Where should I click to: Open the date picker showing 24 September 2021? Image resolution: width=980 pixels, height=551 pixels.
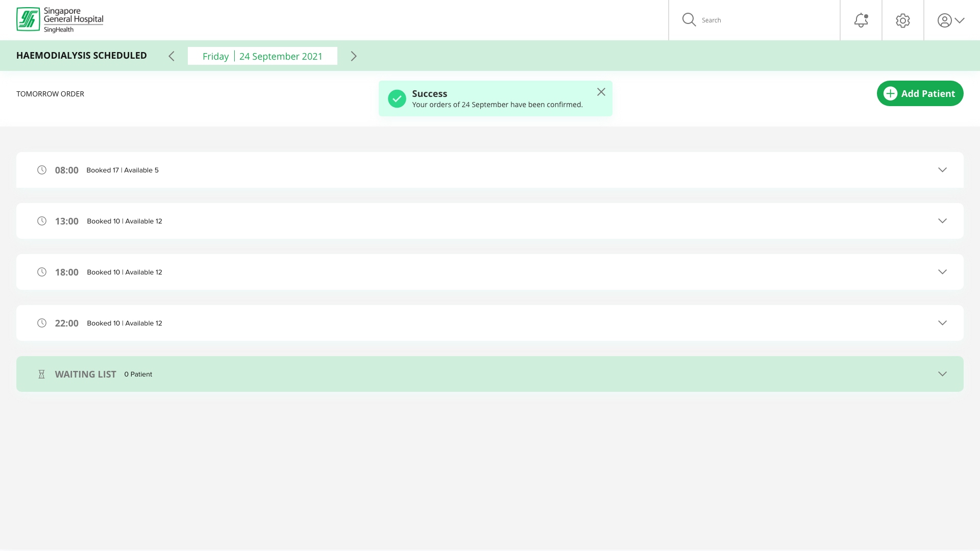pos(262,56)
